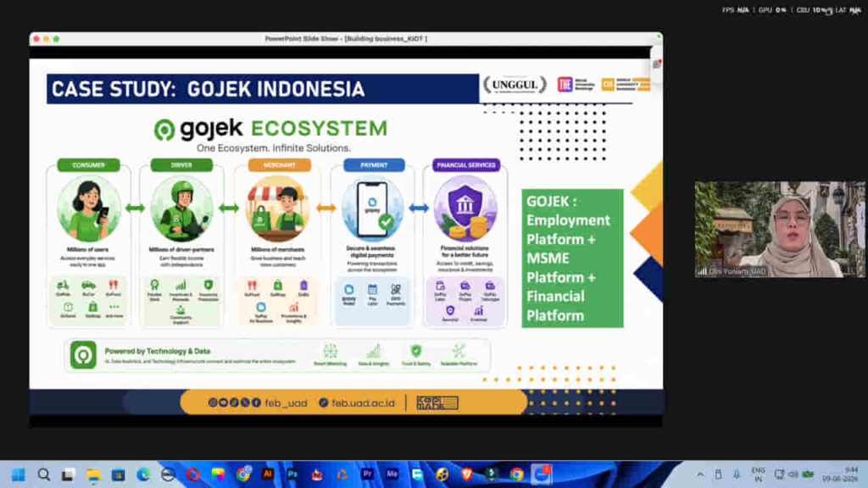Click the green GOJEK Employment Platform text box
Screen dimensions: 868x488
[572, 258]
